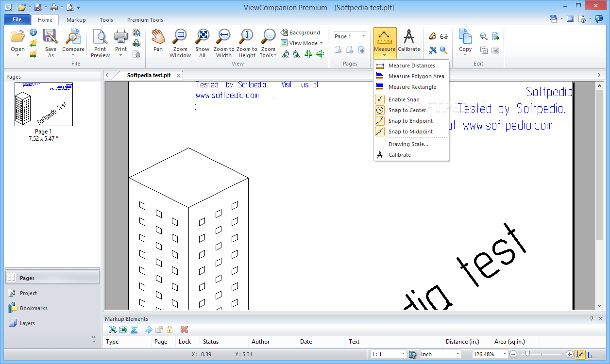The height and width of the screenshot is (364, 610).
Task: Choose Measure Polygon Area from menu
Action: coord(411,76)
